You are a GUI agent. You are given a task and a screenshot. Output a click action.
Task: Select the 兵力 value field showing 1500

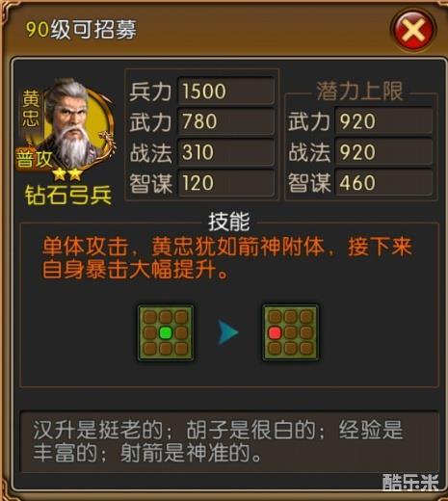[226, 91]
